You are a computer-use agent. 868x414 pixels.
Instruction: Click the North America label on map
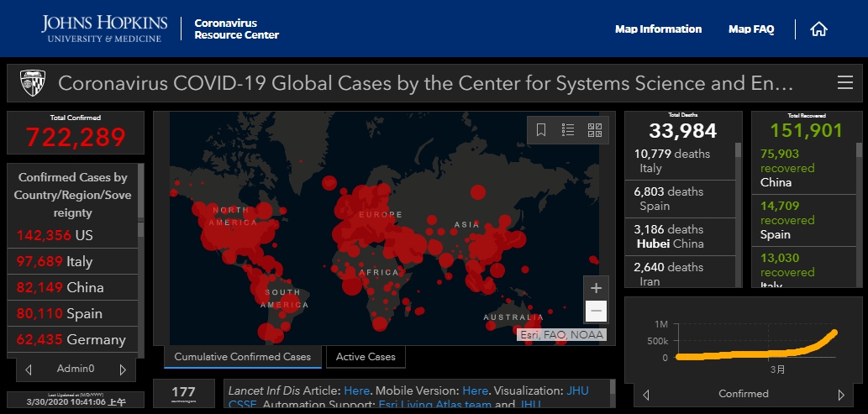pyautogui.click(x=233, y=217)
